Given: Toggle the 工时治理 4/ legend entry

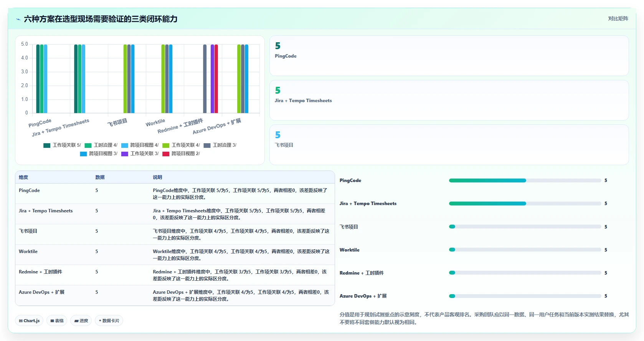Looking at the screenshot, I should coord(101,145).
